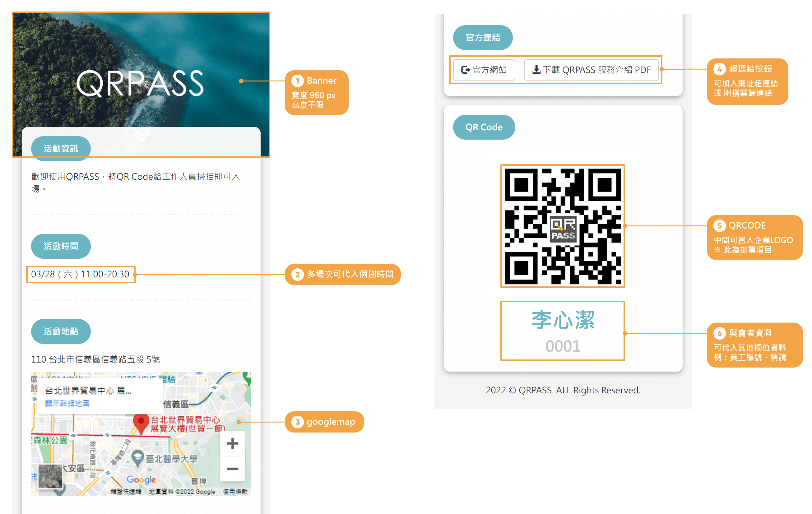The image size is (812, 514).
Task: Zoom out on the Google map
Action: pos(232,469)
